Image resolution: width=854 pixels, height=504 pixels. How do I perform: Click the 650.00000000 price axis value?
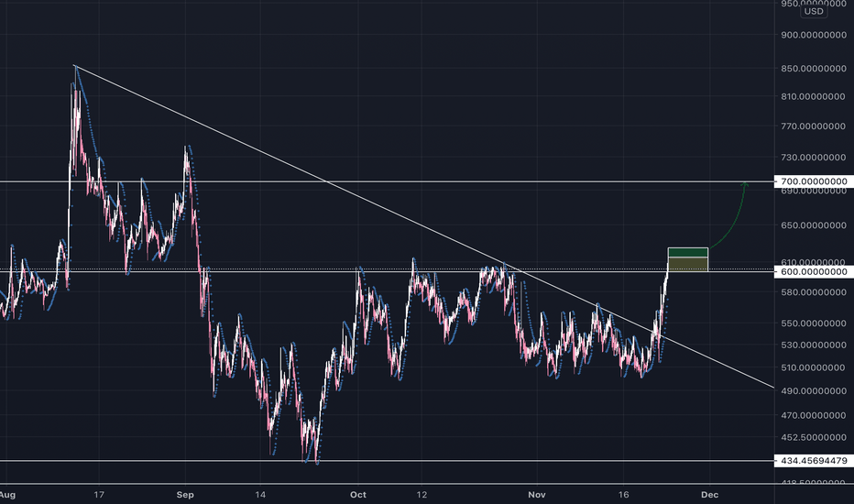pos(813,225)
